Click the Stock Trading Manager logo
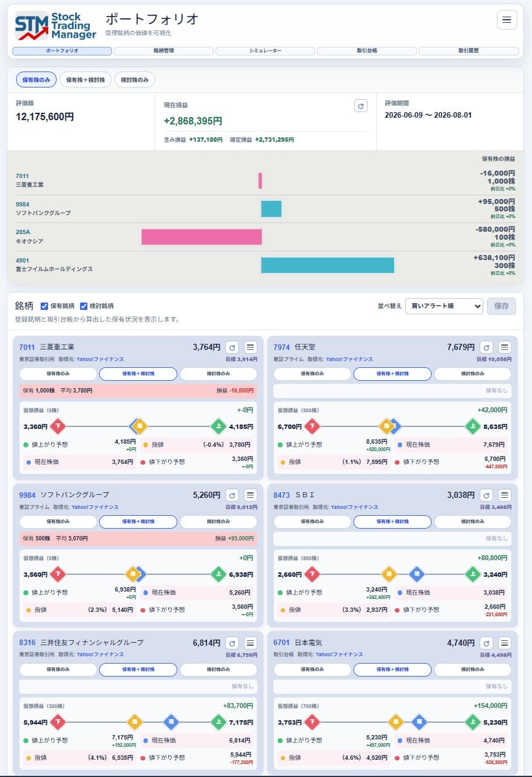 (x=56, y=26)
